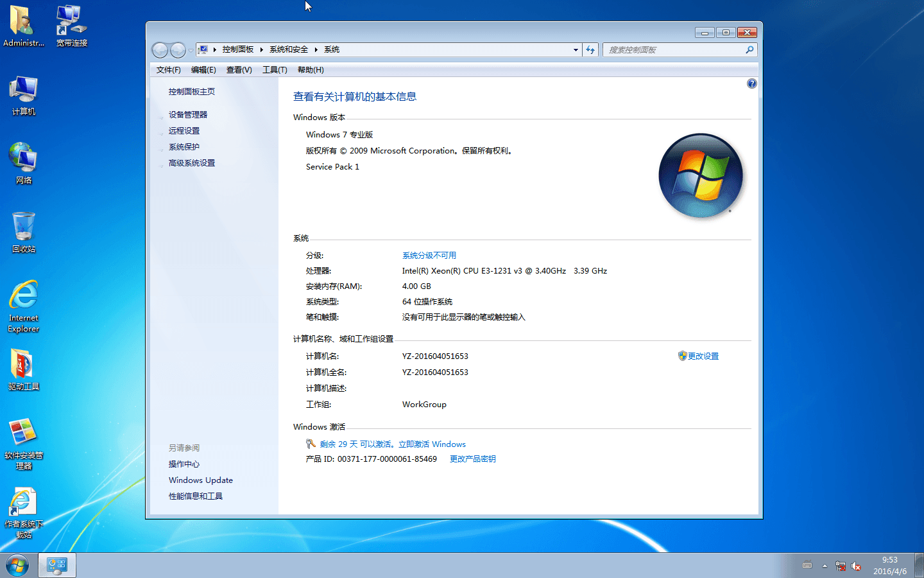This screenshot has height=578, width=924.
Task: Open the 驱动工具 desktop icon
Action: 24,369
